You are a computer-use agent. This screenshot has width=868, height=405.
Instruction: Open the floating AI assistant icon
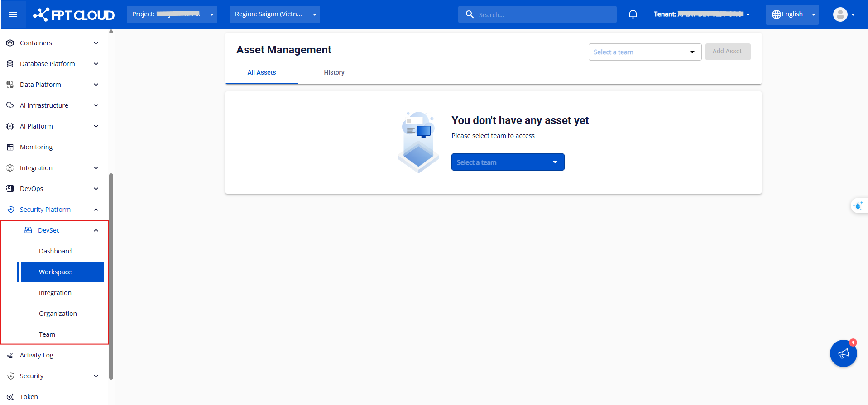click(x=858, y=206)
